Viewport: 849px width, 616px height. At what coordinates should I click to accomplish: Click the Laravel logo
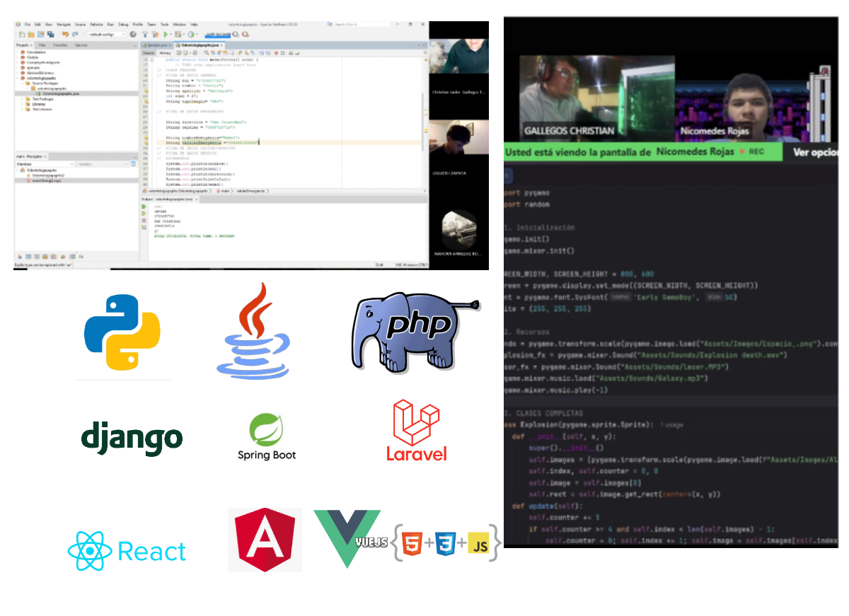coord(417,431)
